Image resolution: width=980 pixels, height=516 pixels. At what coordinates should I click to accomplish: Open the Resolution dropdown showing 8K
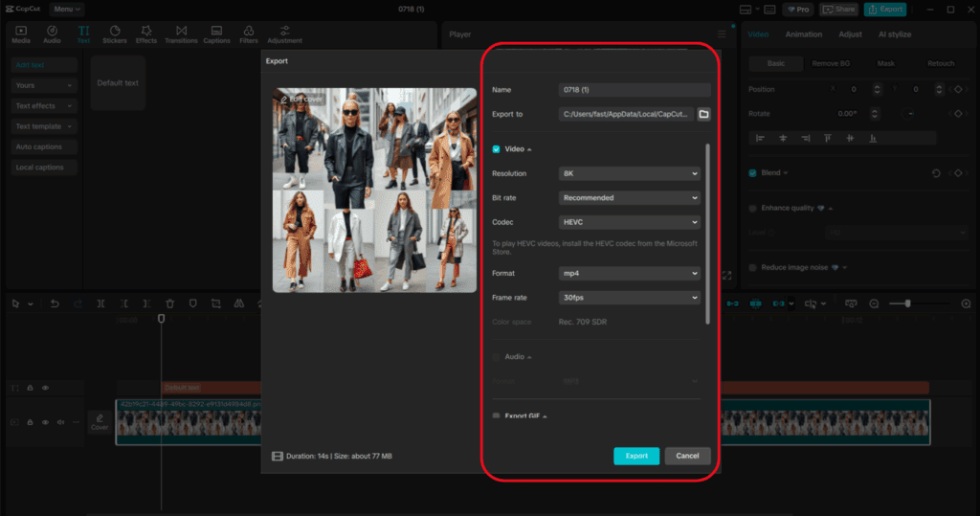pos(629,173)
